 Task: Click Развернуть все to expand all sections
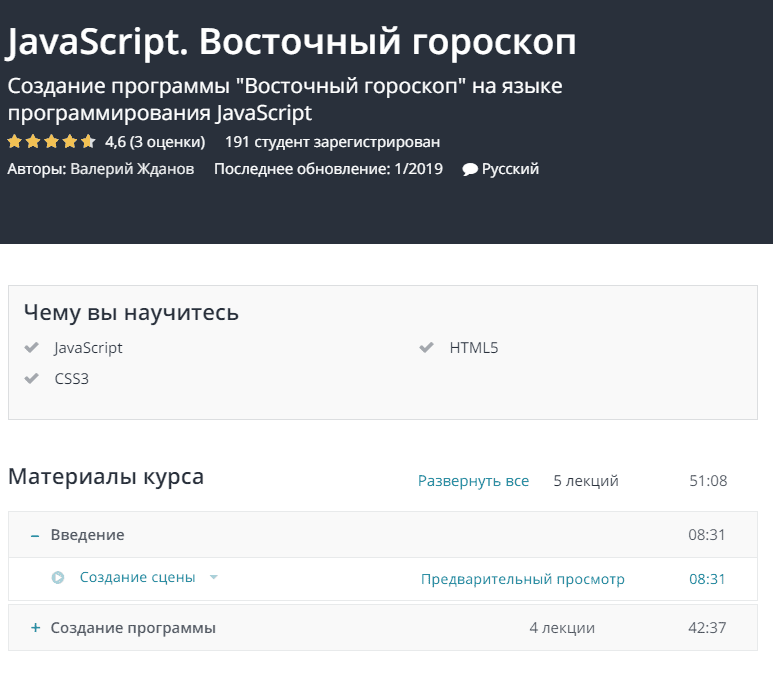[x=473, y=481]
